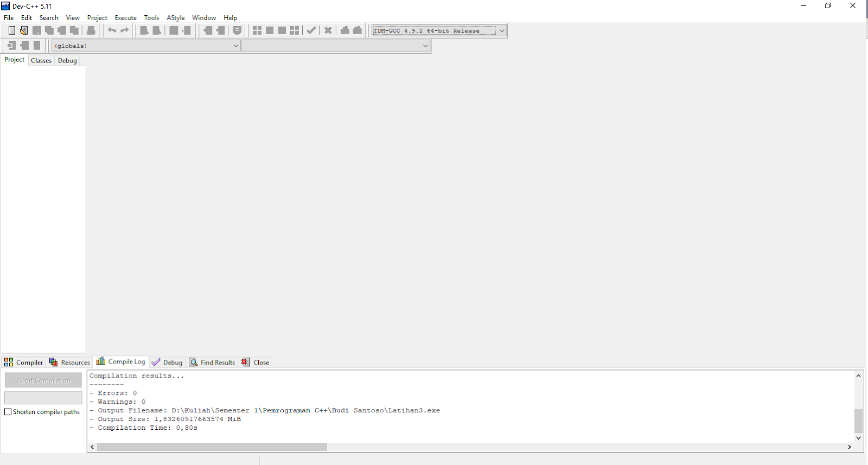Image resolution: width=868 pixels, height=465 pixels.
Task: Click the log's scroll up arrow
Action: point(858,375)
